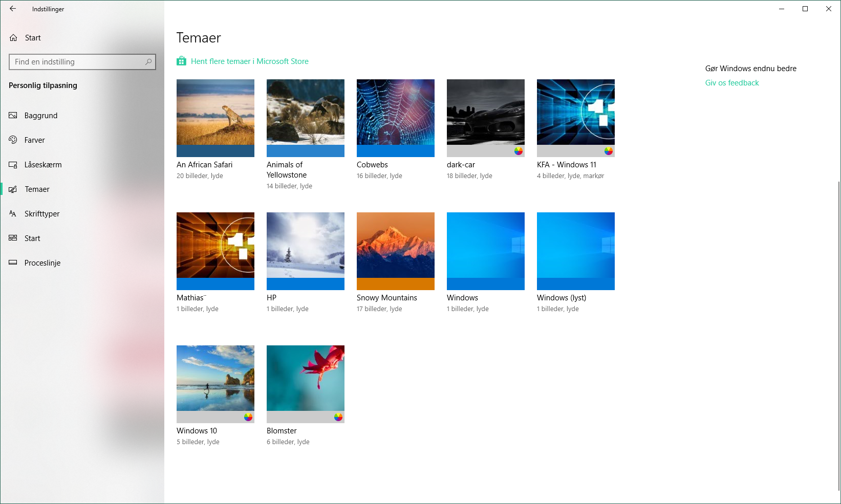Click the search magnifier in the settings search box
This screenshot has height=504, width=841.
coord(148,62)
